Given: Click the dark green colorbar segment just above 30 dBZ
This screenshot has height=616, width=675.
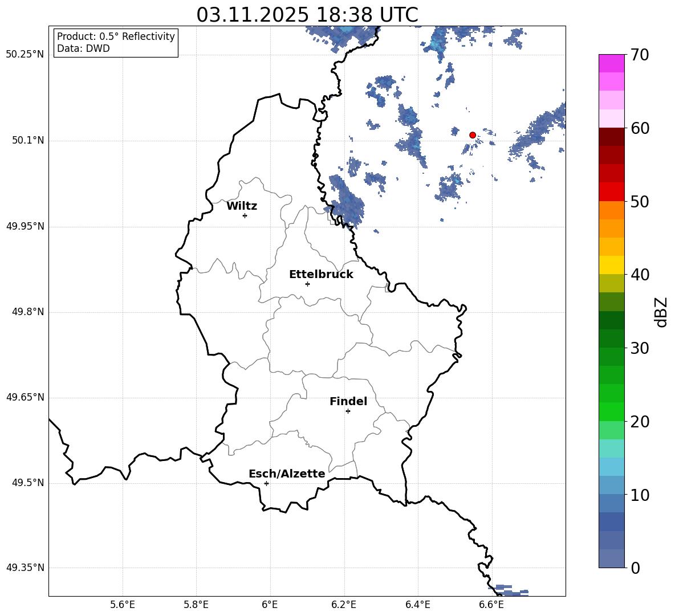Looking at the screenshot, I should coord(611,338).
